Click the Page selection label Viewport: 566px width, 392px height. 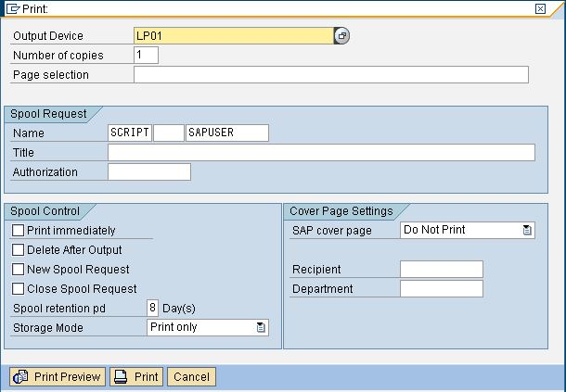[51, 75]
